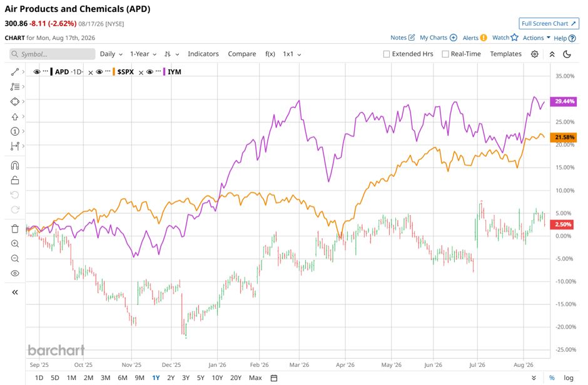Screen dimensions: 588x385
Task: Enable Extended Hrs checkbox
Action: click(386, 54)
